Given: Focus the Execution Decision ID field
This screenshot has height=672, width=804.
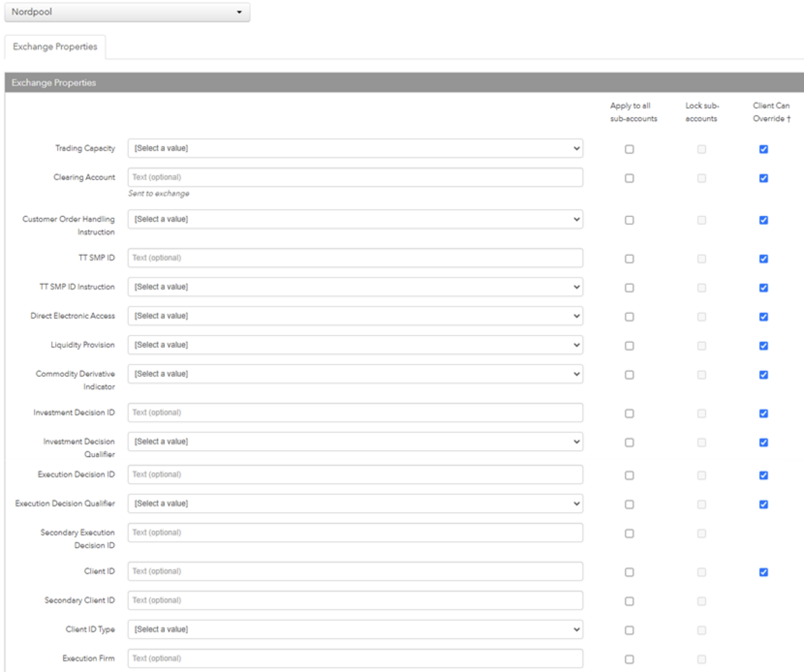Looking at the screenshot, I should coord(355,474).
